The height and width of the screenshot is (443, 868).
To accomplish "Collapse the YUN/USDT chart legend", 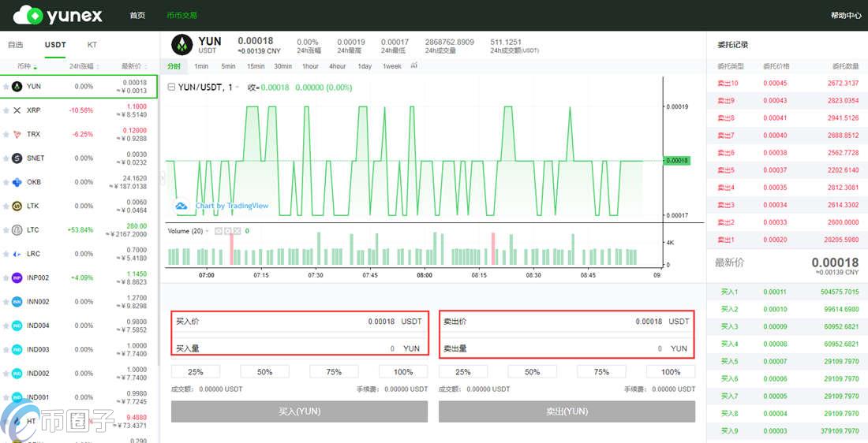I will click(x=172, y=87).
